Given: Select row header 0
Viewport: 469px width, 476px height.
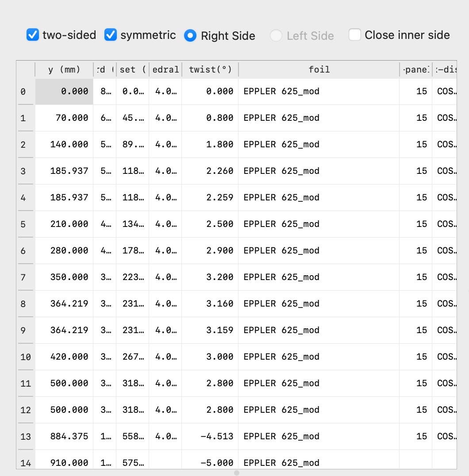Looking at the screenshot, I should coord(25,92).
